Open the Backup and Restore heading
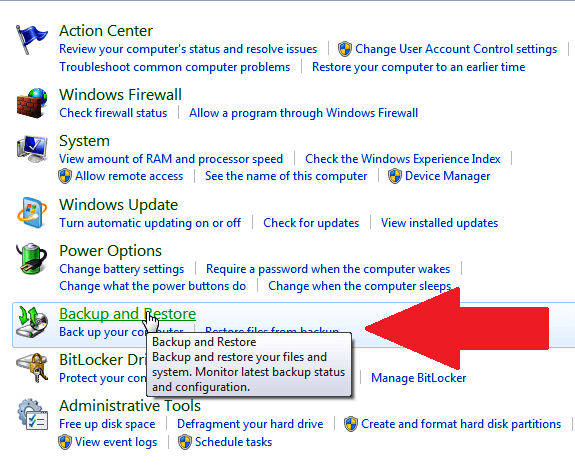 tap(127, 314)
